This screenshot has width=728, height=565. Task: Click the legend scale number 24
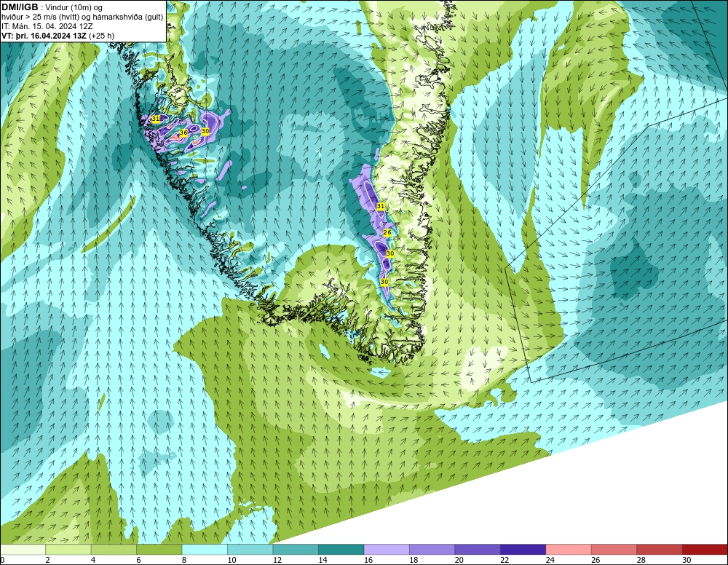(x=550, y=560)
